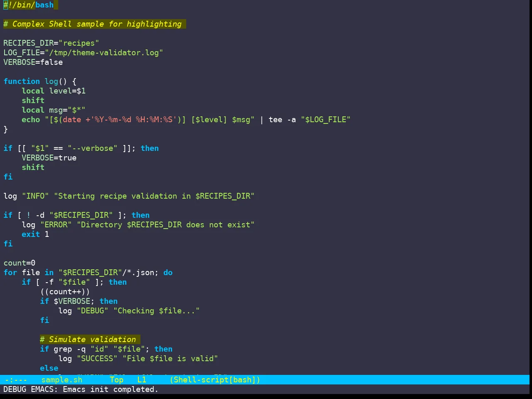Click the echo area message 'DEBUG EMACS: Emacs init completed.'
532x399 pixels.
pos(81,389)
